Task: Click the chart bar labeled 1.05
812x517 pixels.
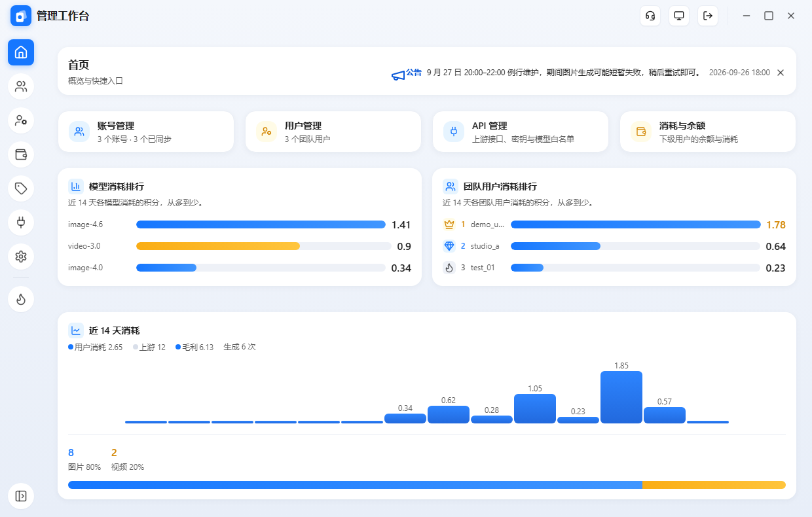Action: point(535,408)
